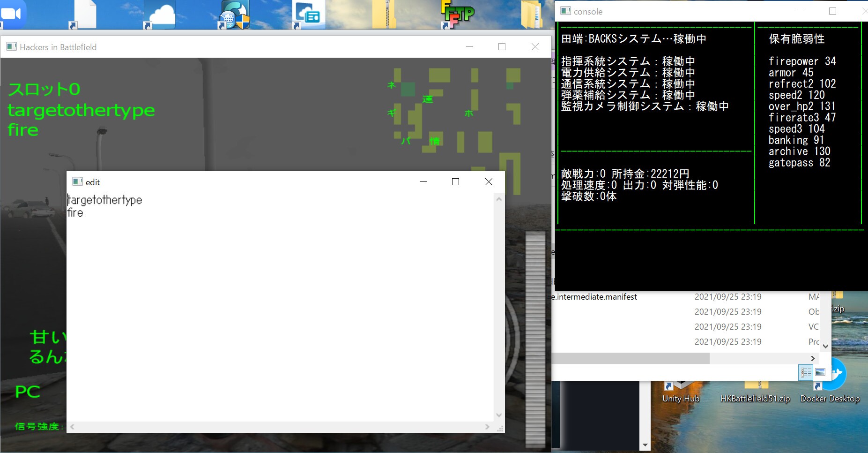Click the fire line in the editor
Image resolution: width=868 pixels, height=453 pixels.
pyautogui.click(x=75, y=213)
